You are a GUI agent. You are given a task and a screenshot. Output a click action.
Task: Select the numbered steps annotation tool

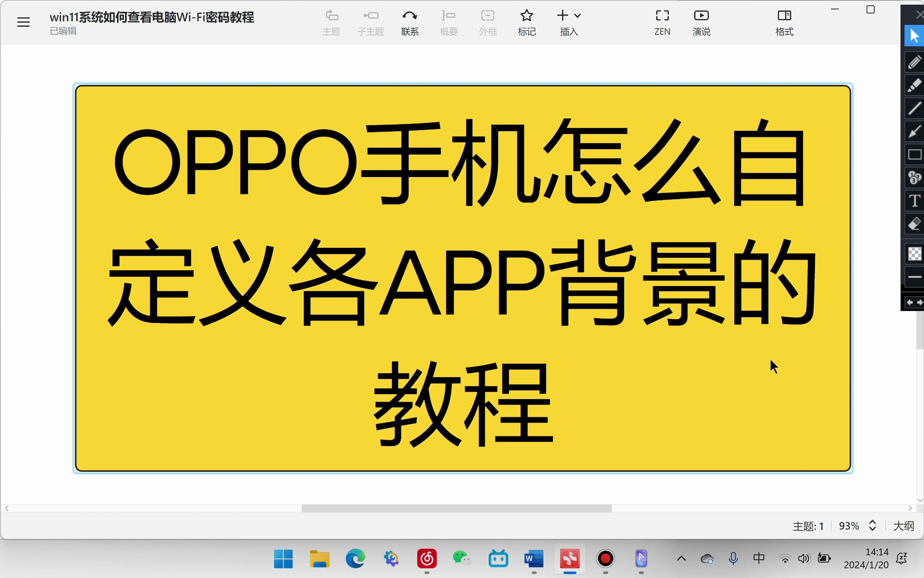[914, 177]
